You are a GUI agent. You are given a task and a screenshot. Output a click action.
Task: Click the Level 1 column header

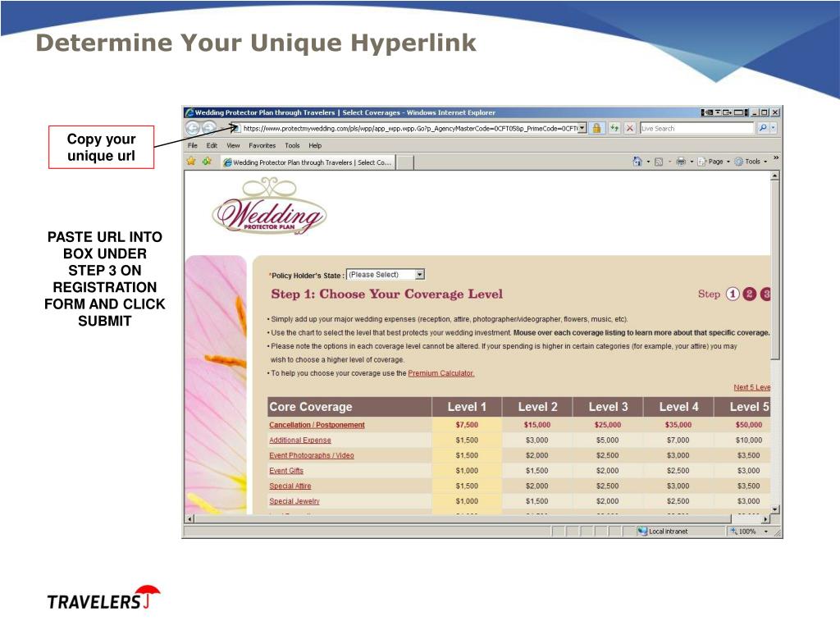pyautogui.click(x=467, y=407)
